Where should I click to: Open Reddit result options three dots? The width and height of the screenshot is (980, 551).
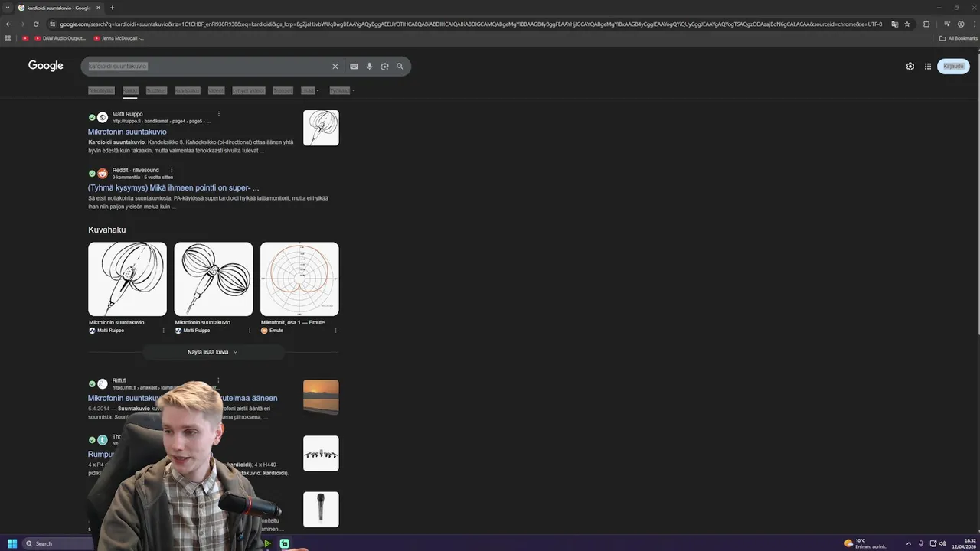[x=171, y=170]
